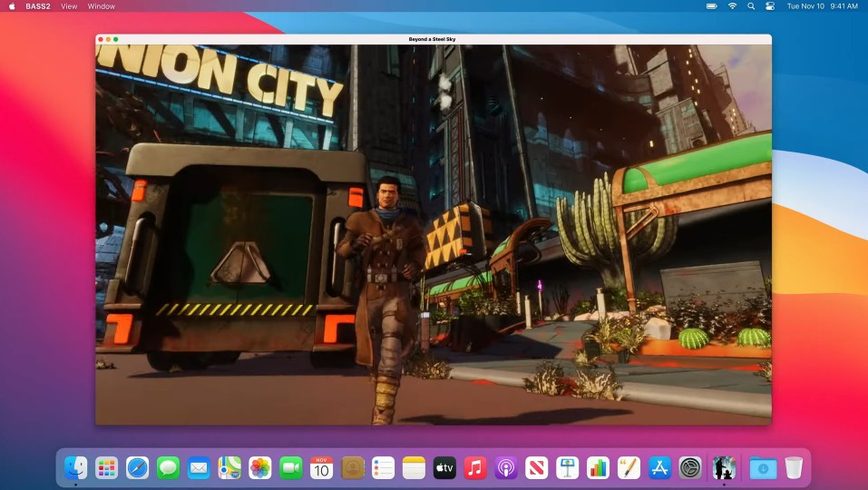Open Downloads folder in dock
Image resolution: width=868 pixels, height=490 pixels.
763,468
